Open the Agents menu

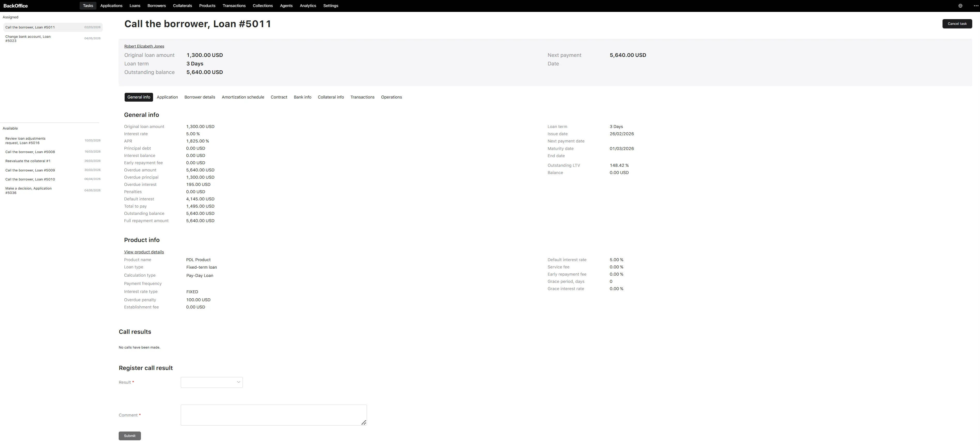coord(286,6)
